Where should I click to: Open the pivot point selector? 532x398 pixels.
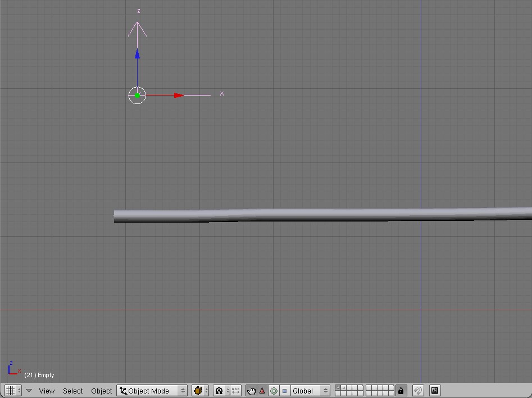click(x=221, y=391)
